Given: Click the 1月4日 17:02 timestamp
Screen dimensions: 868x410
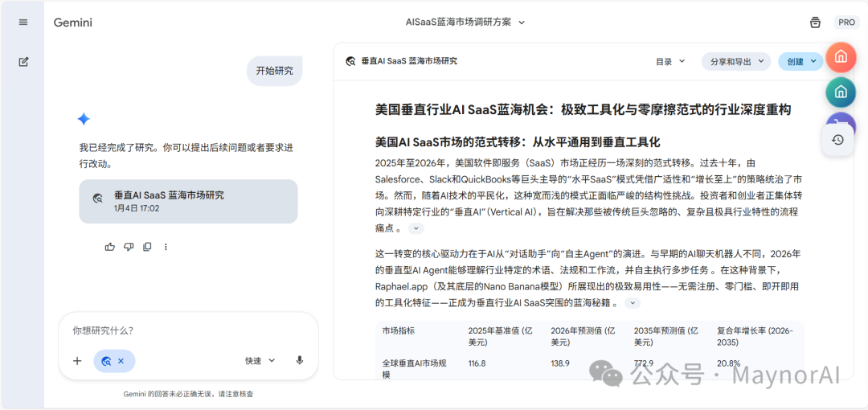Looking at the screenshot, I should (137, 209).
